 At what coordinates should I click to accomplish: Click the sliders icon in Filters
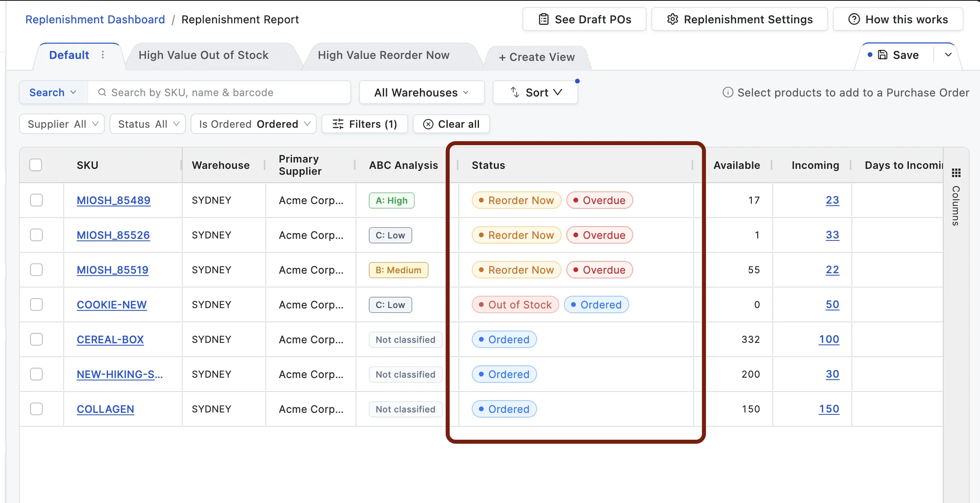[x=338, y=124]
